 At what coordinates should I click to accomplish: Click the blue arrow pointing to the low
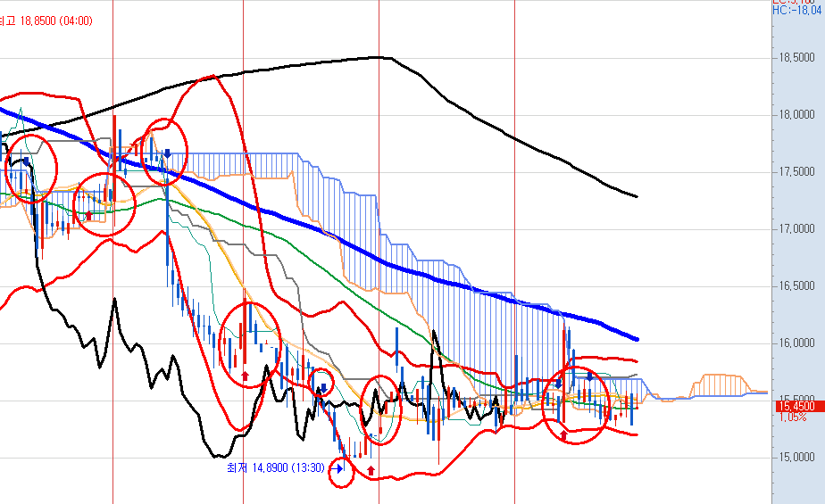337,467
